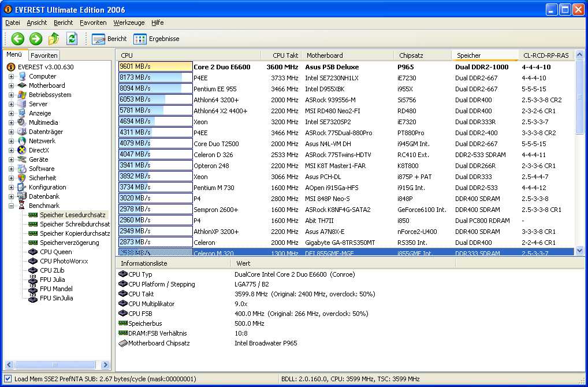
Task: Open the Hilfe menu
Action: pyautogui.click(x=158, y=23)
